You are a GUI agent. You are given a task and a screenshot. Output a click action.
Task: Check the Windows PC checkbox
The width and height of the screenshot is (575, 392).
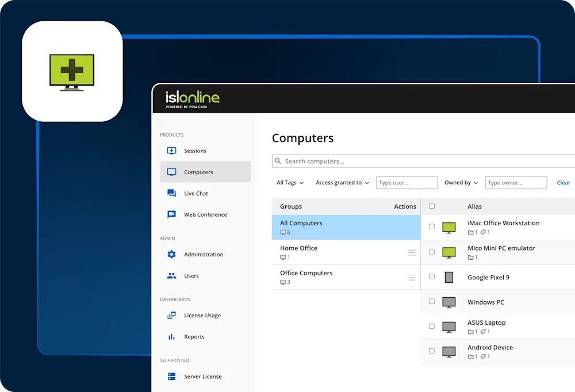(x=432, y=301)
